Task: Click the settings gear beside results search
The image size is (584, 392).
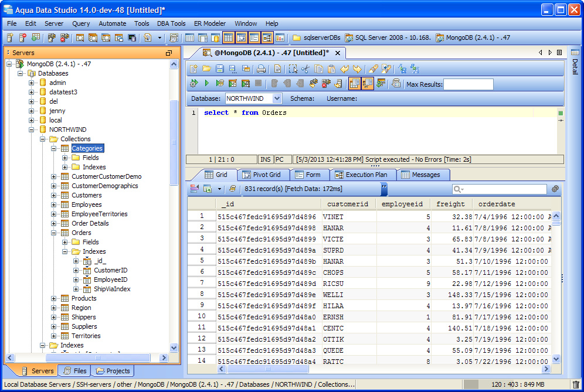Action: pyautogui.click(x=555, y=189)
